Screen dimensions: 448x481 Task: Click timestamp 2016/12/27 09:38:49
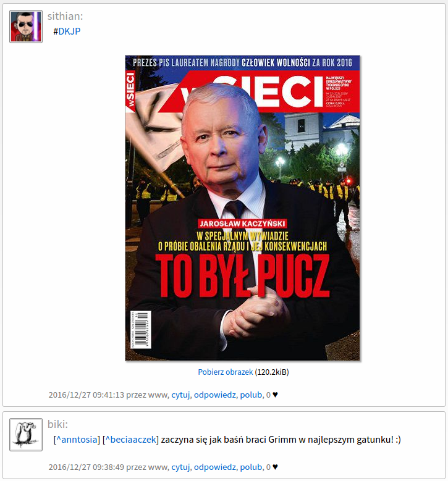pyautogui.click(x=87, y=467)
